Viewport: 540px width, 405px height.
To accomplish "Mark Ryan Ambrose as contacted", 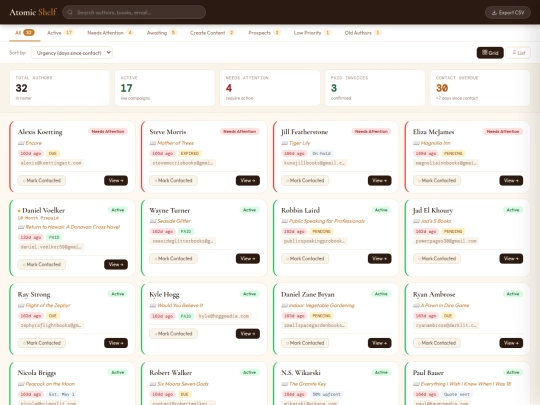I will [437, 343].
